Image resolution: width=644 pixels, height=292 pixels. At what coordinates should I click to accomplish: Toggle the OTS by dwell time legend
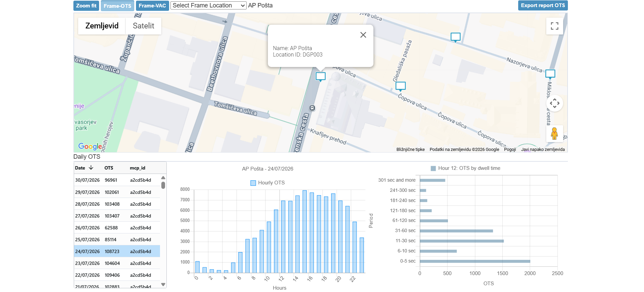[465, 168]
